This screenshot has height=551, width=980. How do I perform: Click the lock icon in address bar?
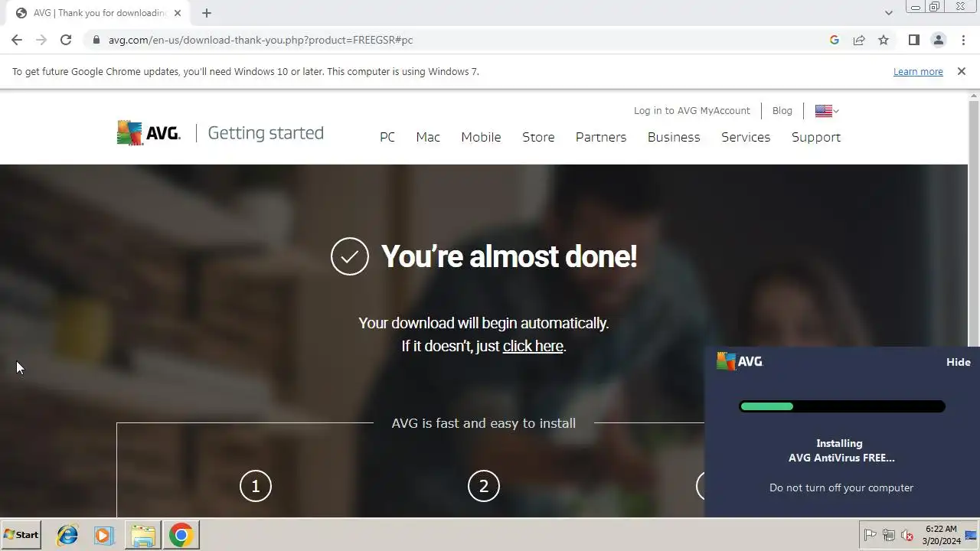tap(96, 40)
